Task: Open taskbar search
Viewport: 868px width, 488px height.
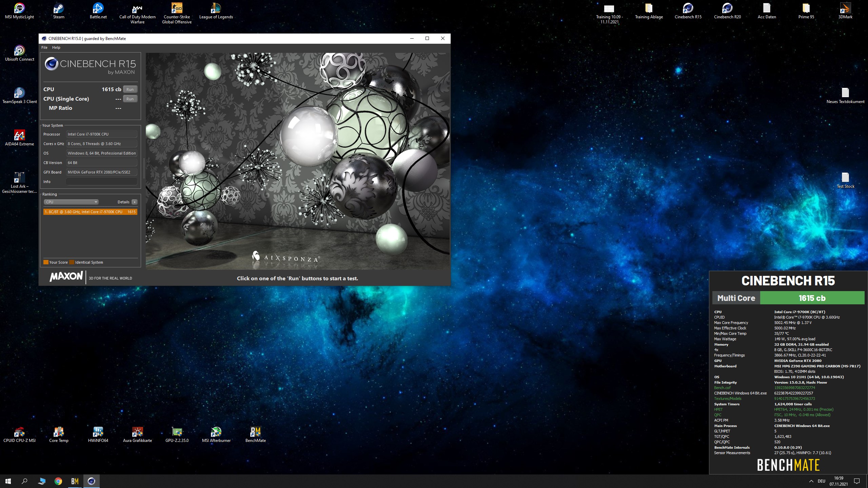Action: pos(24,481)
